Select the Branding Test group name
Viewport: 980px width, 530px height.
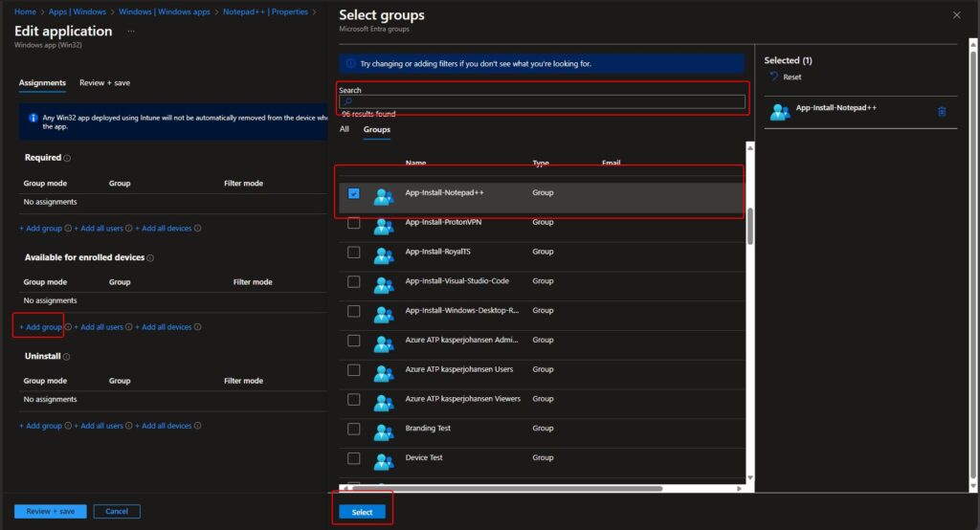(x=428, y=429)
